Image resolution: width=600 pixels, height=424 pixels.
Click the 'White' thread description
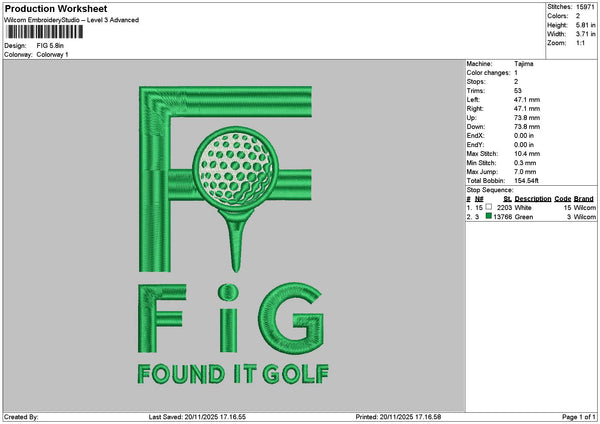click(523, 208)
